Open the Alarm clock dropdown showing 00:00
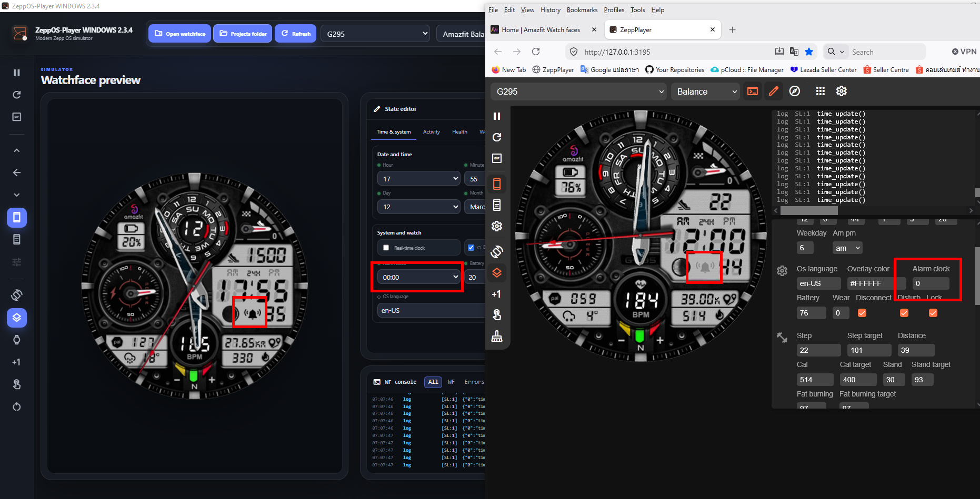 419,277
